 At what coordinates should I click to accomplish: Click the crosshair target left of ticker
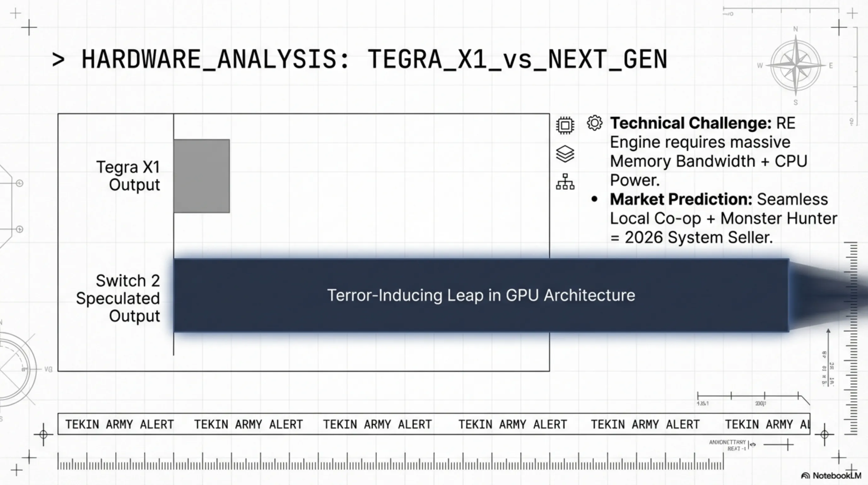pyautogui.click(x=44, y=434)
